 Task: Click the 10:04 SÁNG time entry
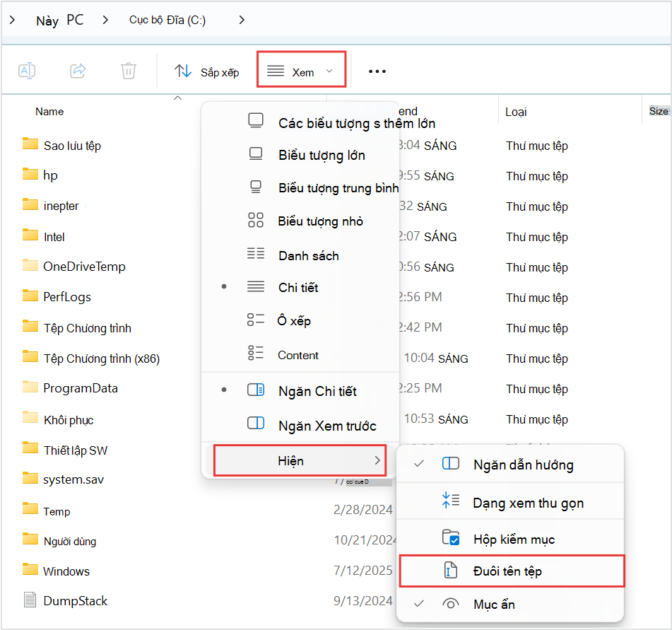pos(436,358)
